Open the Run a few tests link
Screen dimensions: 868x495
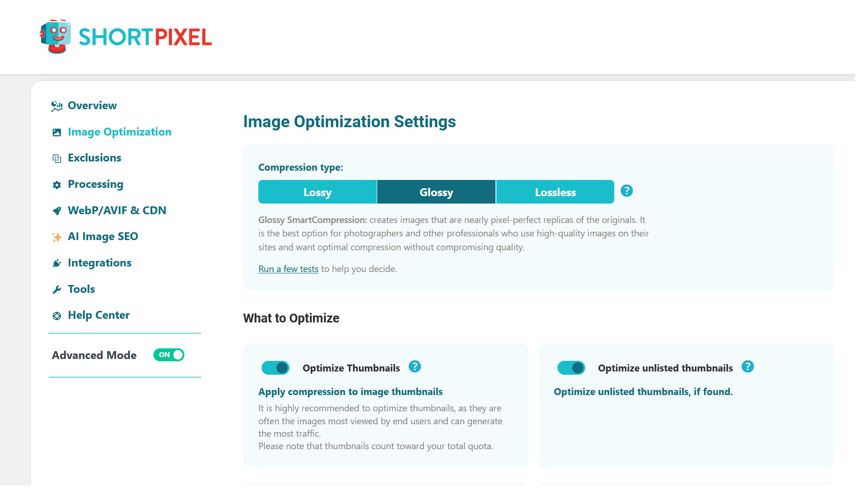point(288,269)
